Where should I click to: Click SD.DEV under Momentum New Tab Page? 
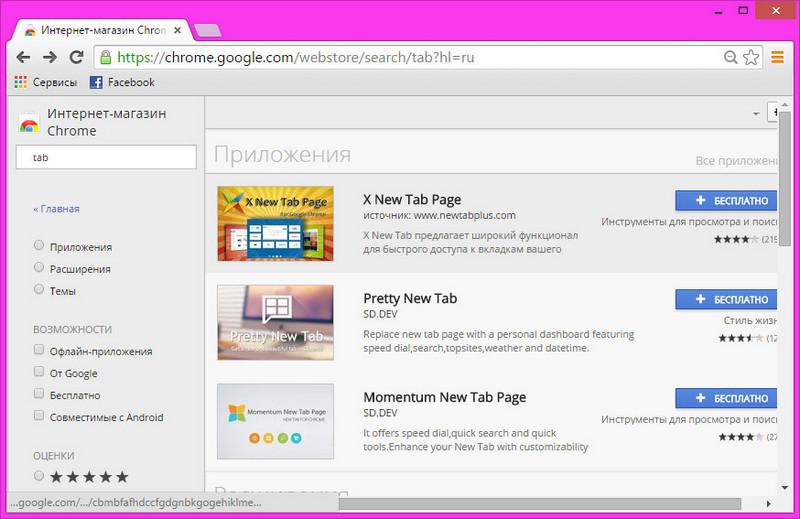(380, 413)
